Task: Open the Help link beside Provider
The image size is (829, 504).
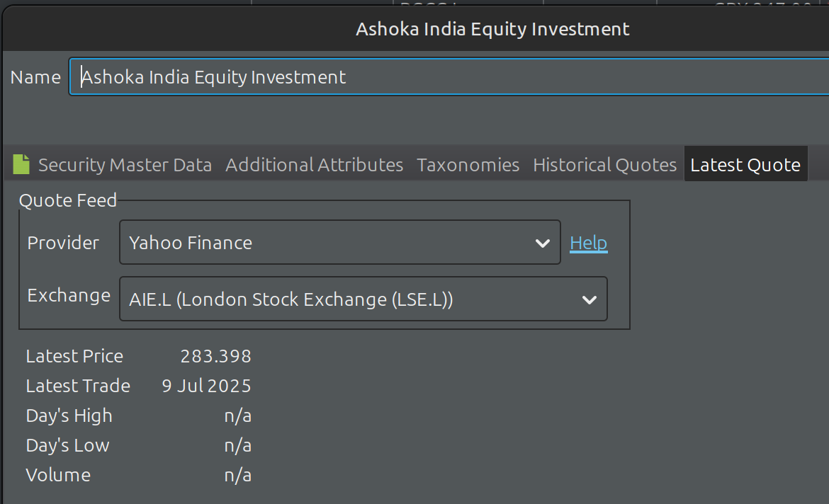Action: pyautogui.click(x=588, y=243)
